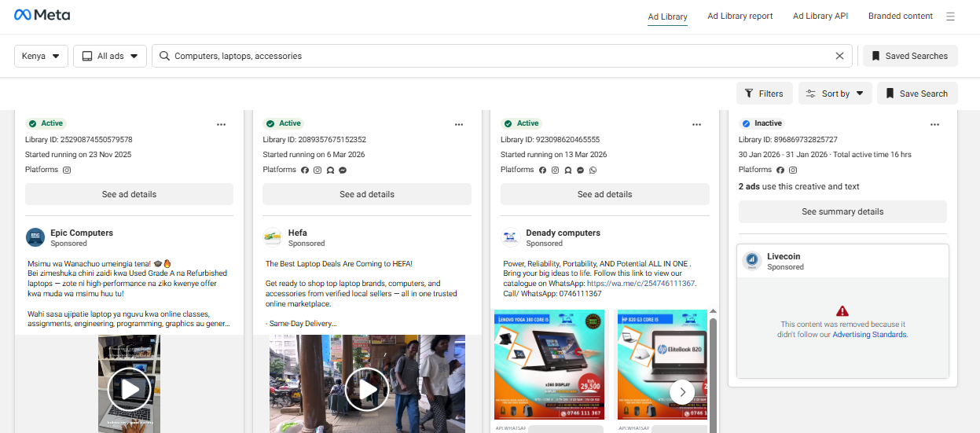Image resolution: width=980 pixels, height=433 pixels.
Task: Go to the Ad Library report tab
Action: [x=740, y=16]
